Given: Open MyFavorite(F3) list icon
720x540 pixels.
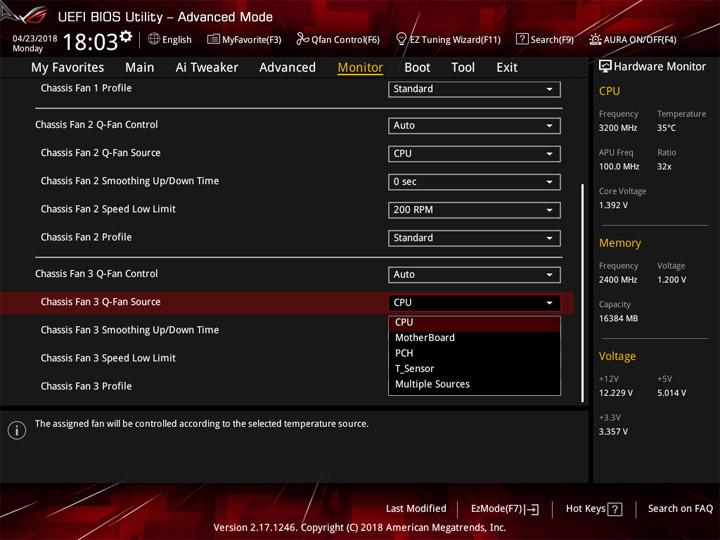Looking at the screenshot, I should pyautogui.click(x=213, y=39).
